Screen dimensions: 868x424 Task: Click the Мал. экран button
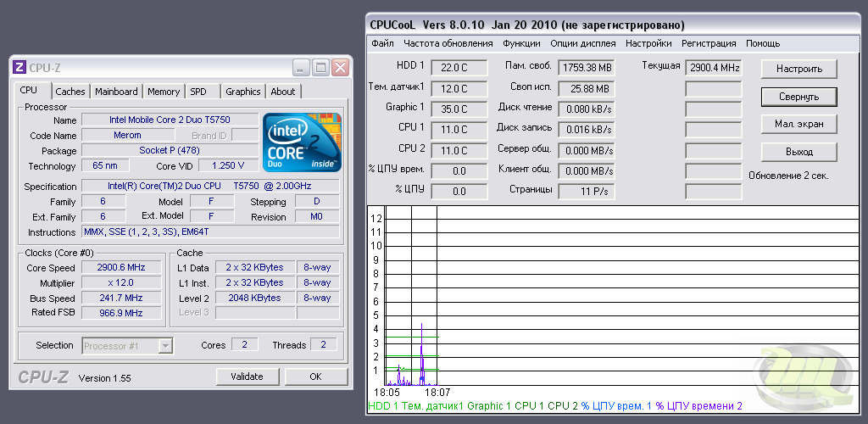pos(798,124)
